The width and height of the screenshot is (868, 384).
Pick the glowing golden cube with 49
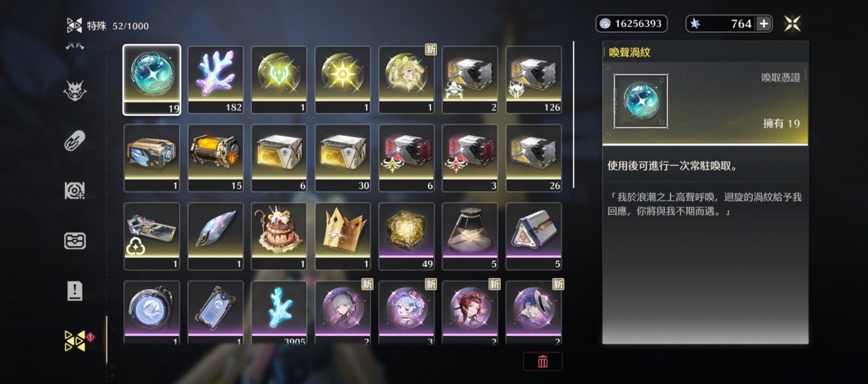pos(406,236)
